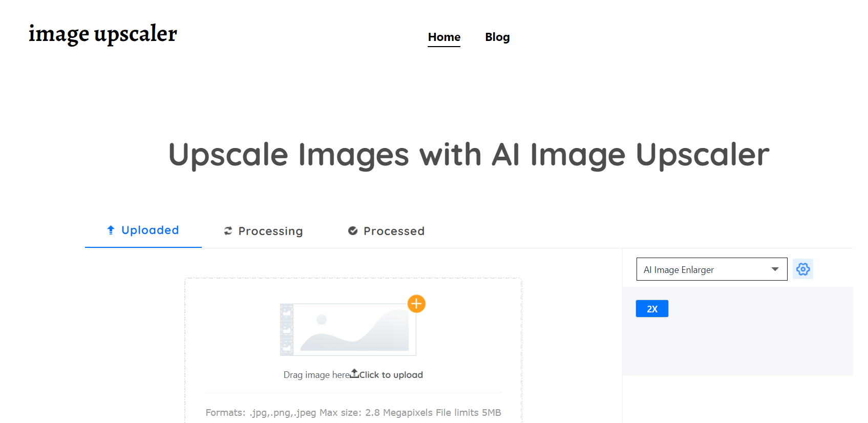Click the refresh icon beside Processing
This screenshot has width=868, height=423.
coord(228,230)
